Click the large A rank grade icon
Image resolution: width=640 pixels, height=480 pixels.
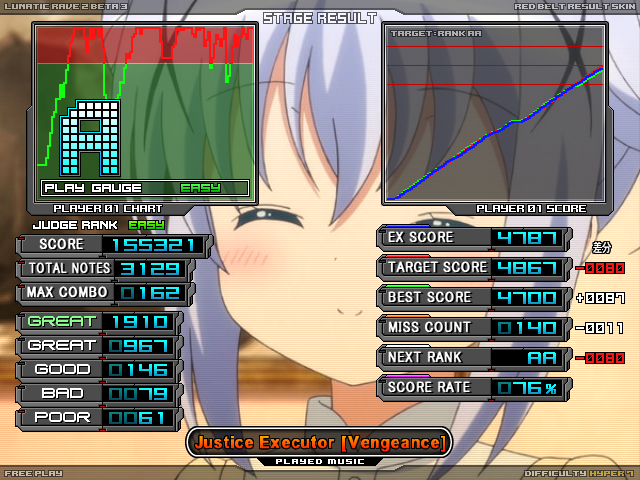tap(90, 138)
